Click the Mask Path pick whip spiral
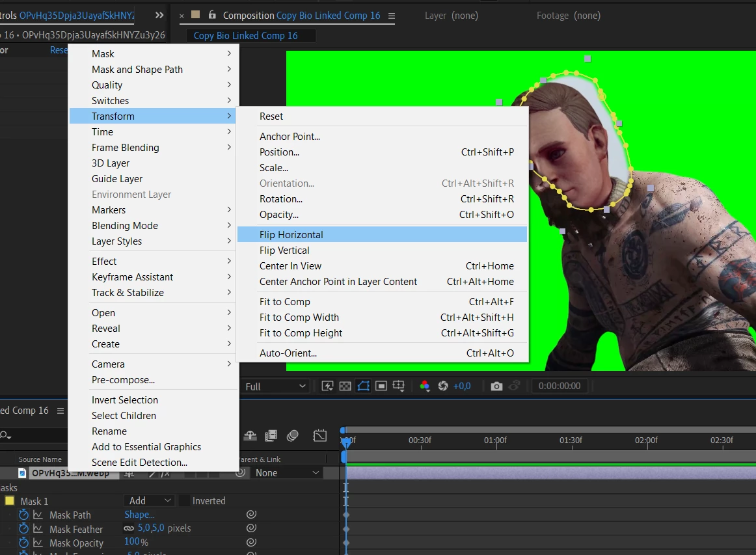756x555 pixels. (x=251, y=514)
